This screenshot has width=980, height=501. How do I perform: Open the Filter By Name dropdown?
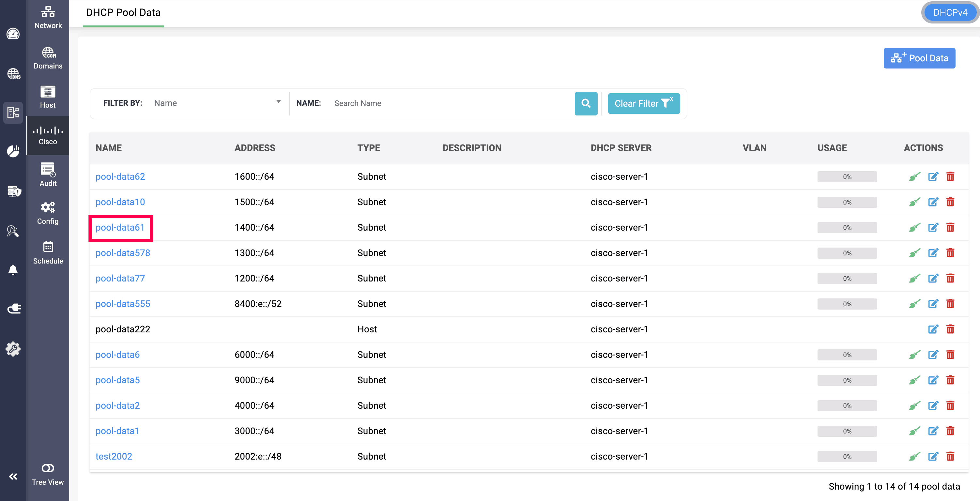pos(217,103)
